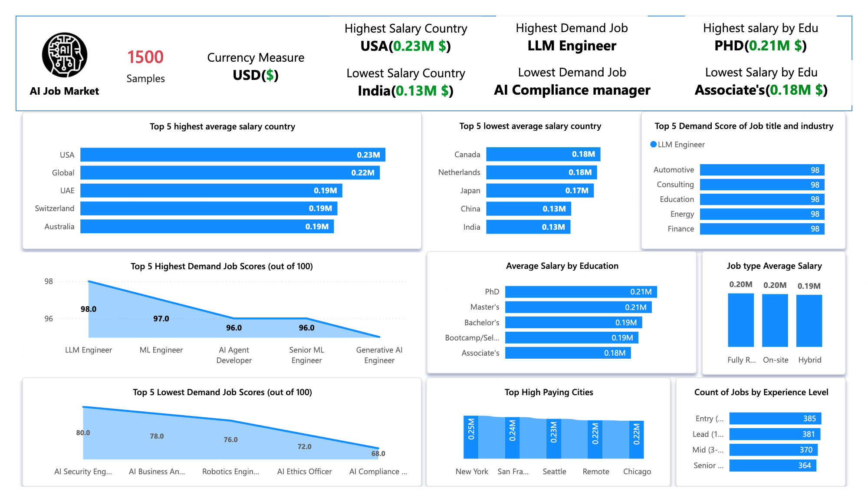The image size is (868, 502).
Task: Select the Canada lowest salary bar
Action: click(542, 155)
